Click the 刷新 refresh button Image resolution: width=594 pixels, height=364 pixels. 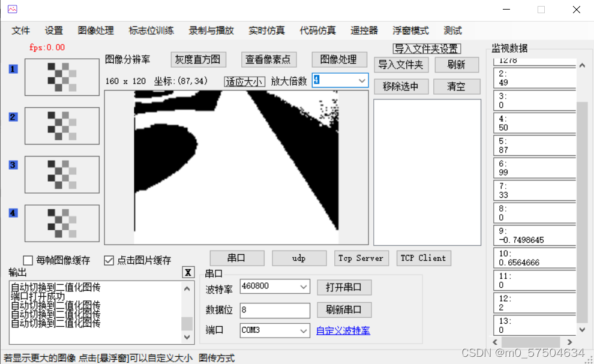tap(457, 65)
